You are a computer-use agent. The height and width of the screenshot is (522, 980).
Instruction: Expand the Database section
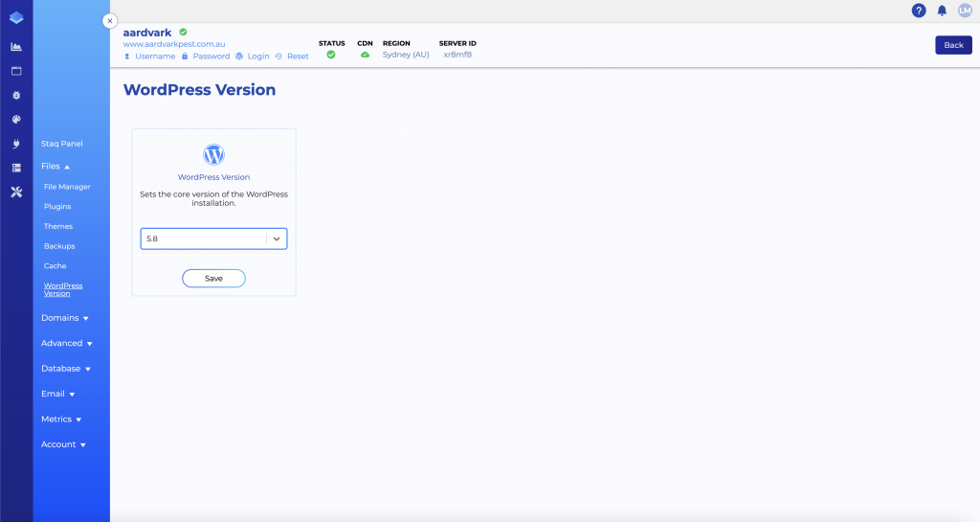tap(66, 369)
